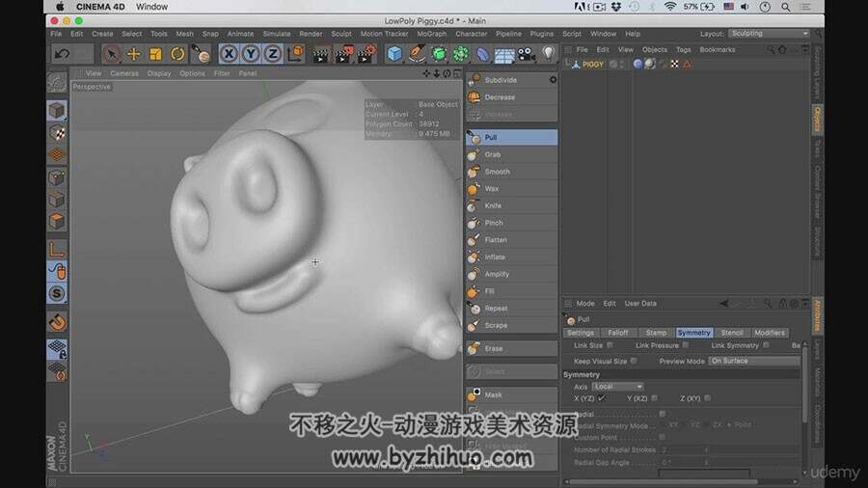Open the Apple menu
The height and width of the screenshot is (488, 868).
pyautogui.click(x=60, y=7)
